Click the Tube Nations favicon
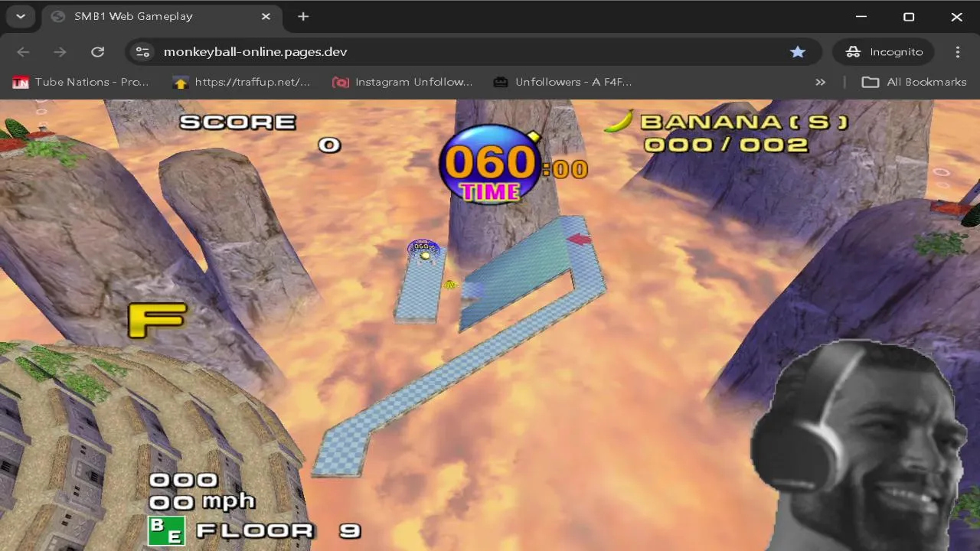The height and width of the screenshot is (551, 980). coord(21,82)
